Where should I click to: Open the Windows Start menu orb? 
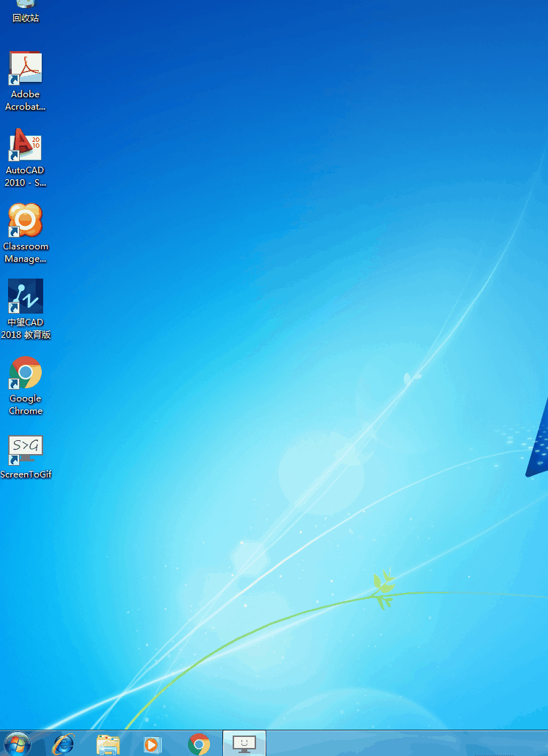18,744
